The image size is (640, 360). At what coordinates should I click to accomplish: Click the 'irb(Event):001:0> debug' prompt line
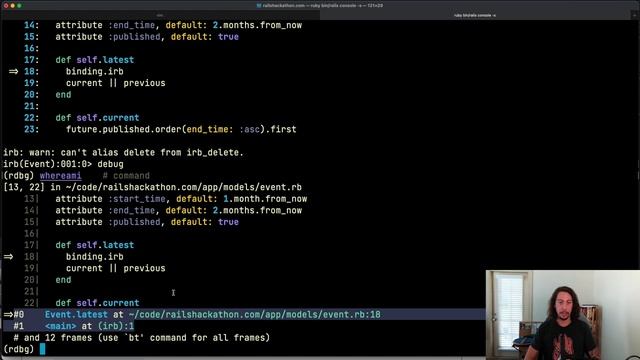tap(63, 164)
